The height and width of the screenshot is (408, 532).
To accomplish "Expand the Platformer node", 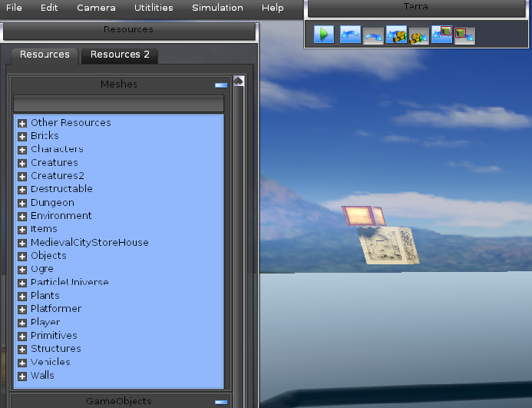I will click(22, 310).
